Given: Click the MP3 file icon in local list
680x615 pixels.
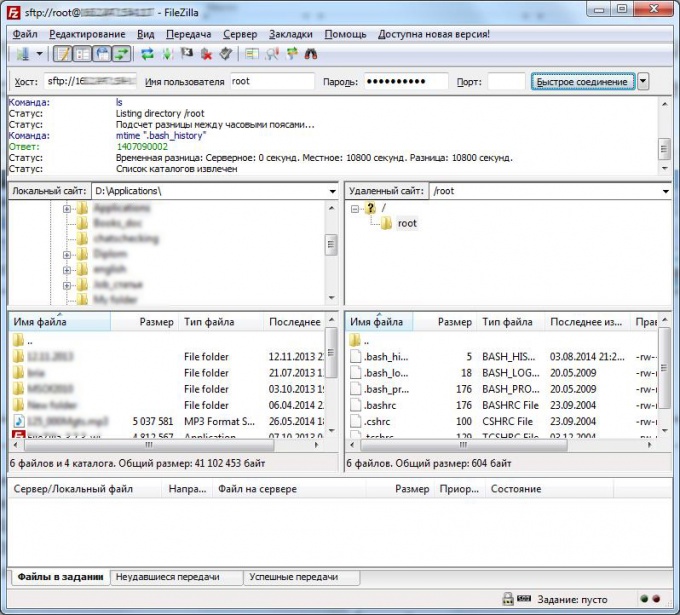Looking at the screenshot, I should [x=19, y=421].
